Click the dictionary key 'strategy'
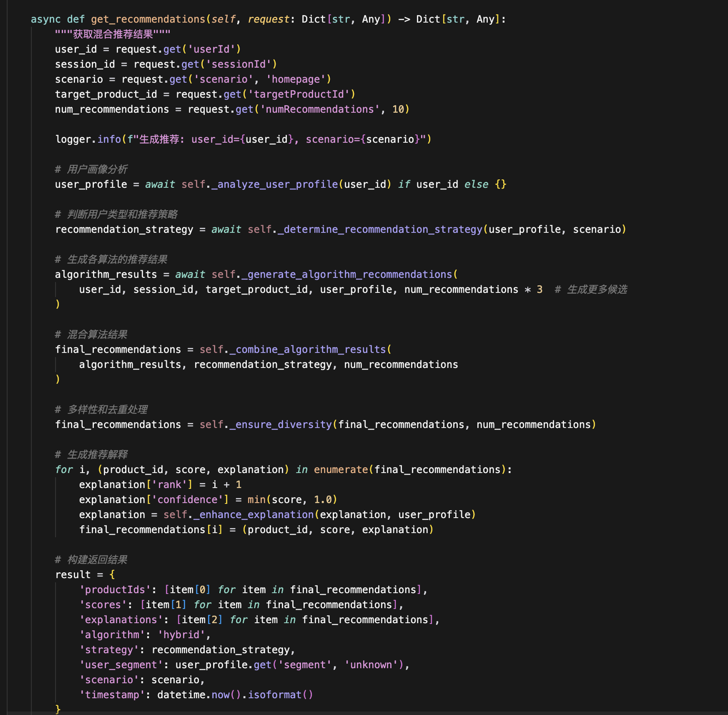The image size is (728, 715). 109,650
